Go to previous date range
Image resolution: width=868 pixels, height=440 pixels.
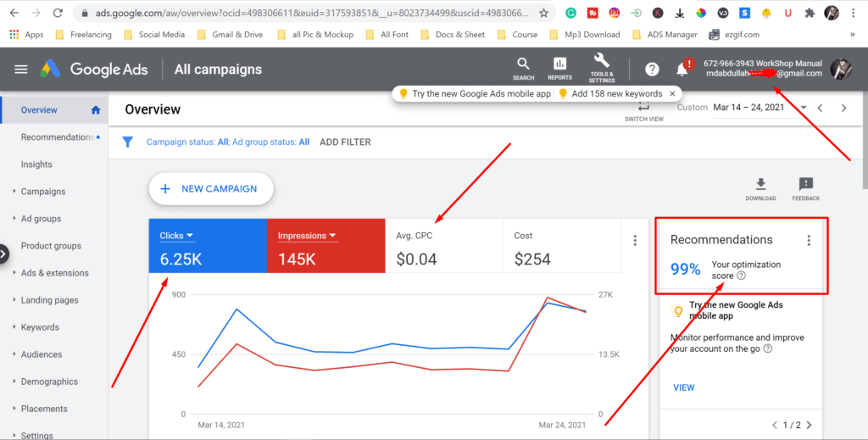821,108
